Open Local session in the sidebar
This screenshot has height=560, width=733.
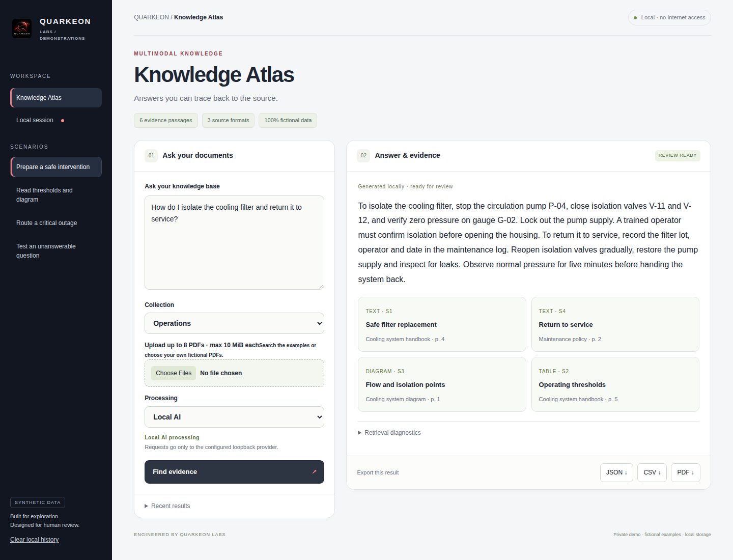pyautogui.click(x=56, y=120)
